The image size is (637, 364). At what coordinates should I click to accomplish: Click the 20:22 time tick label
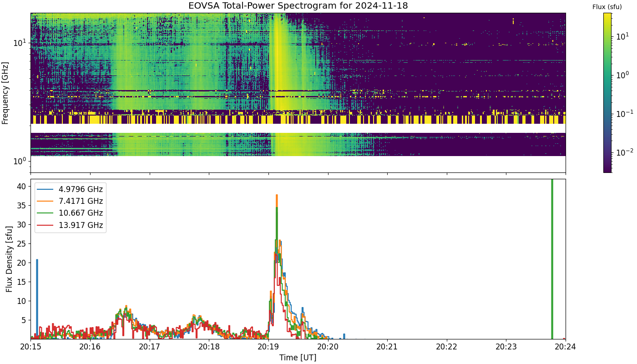(447, 347)
